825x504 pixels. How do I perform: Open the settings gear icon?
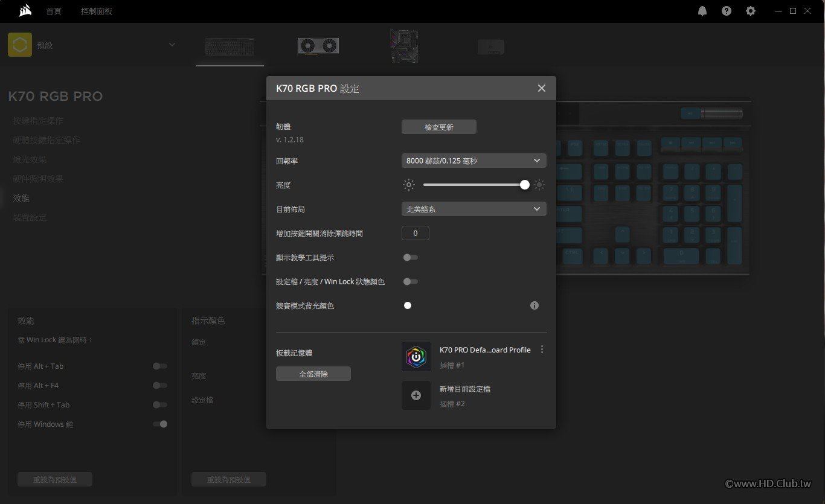(751, 11)
